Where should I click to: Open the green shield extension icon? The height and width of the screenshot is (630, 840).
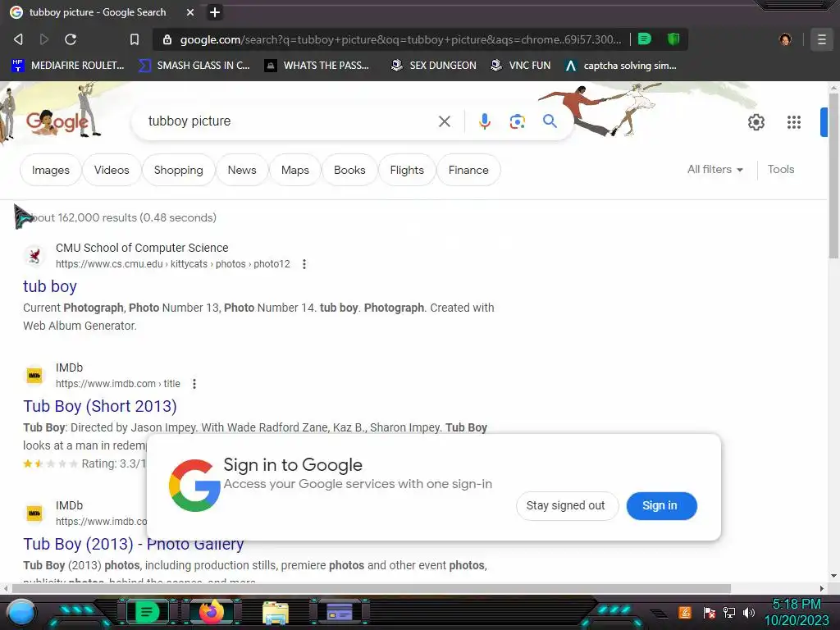673,39
